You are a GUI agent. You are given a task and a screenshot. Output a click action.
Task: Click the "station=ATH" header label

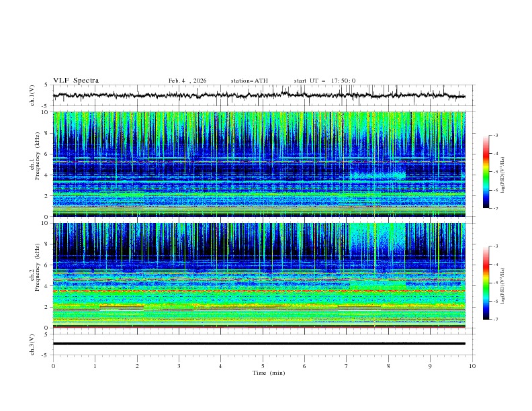click(249, 81)
